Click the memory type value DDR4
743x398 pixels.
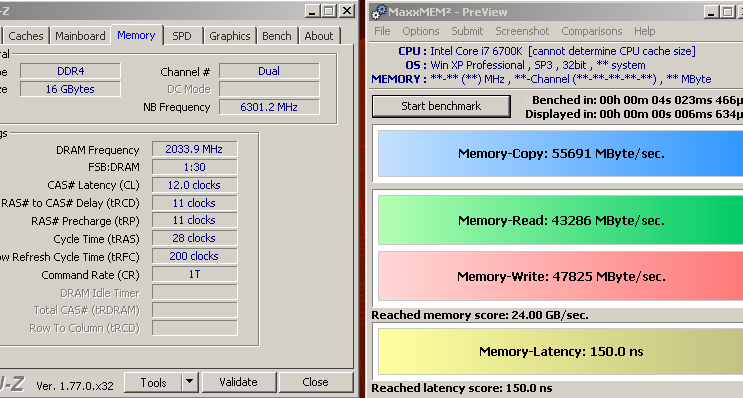(x=70, y=71)
